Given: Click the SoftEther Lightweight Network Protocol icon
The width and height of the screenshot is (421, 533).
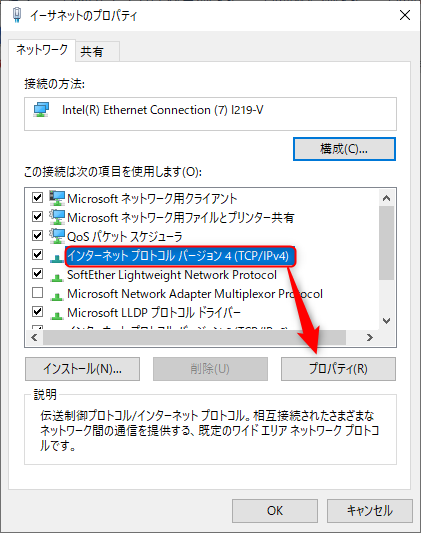Looking at the screenshot, I should [57, 278].
